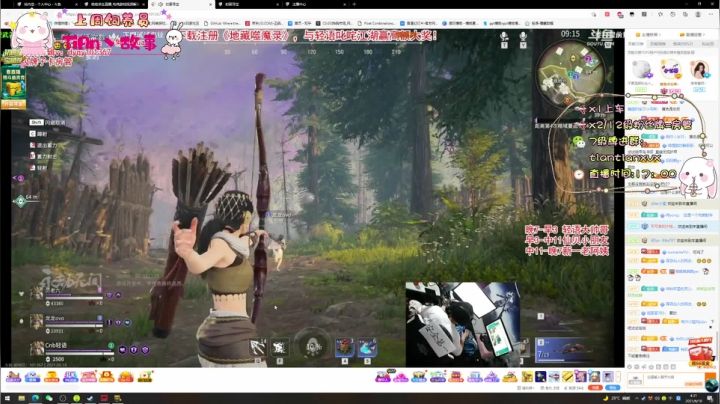Click the red extension icon in toolbar
720x404 pixels.
607,14
